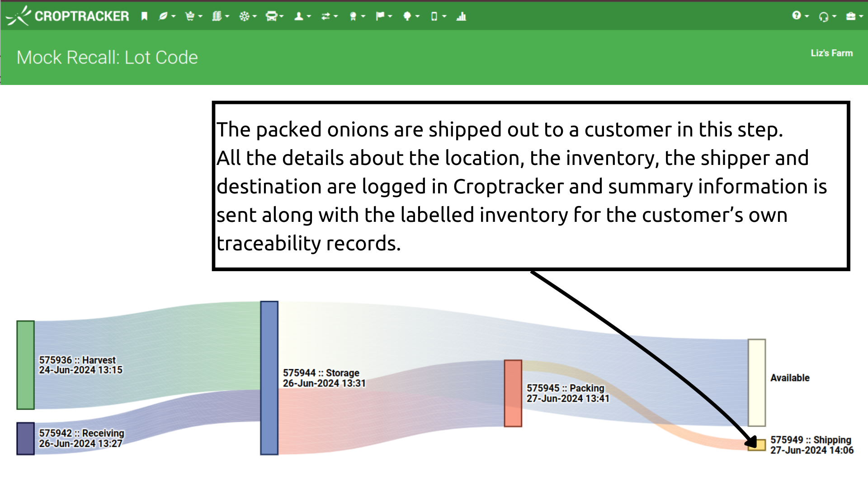Open the question mark help menu
This screenshot has height=488, width=868.
pyautogui.click(x=800, y=15)
